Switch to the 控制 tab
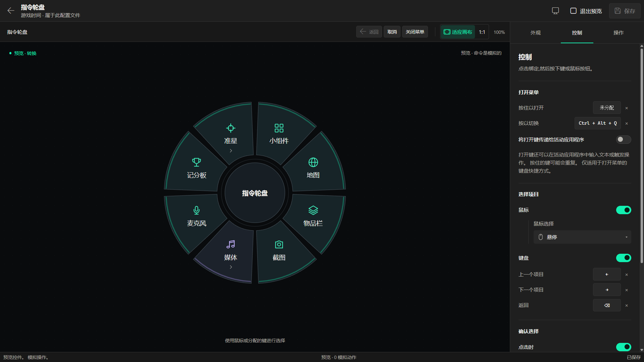 click(577, 33)
